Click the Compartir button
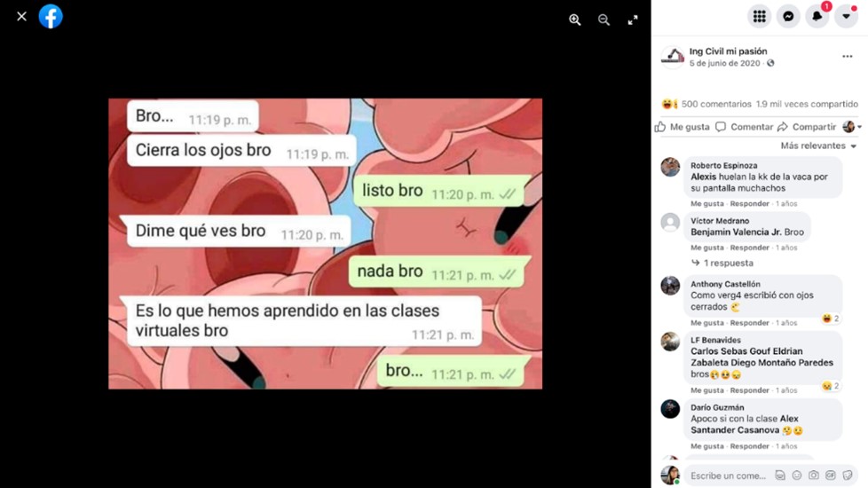Image resolution: width=868 pixels, height=488 pixels. click(x=807, y=127)
